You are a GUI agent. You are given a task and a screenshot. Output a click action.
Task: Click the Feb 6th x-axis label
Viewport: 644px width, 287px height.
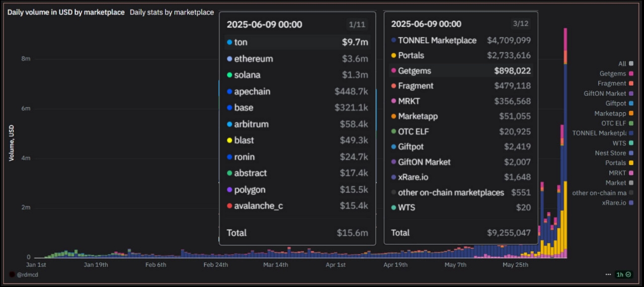(155, 265)
